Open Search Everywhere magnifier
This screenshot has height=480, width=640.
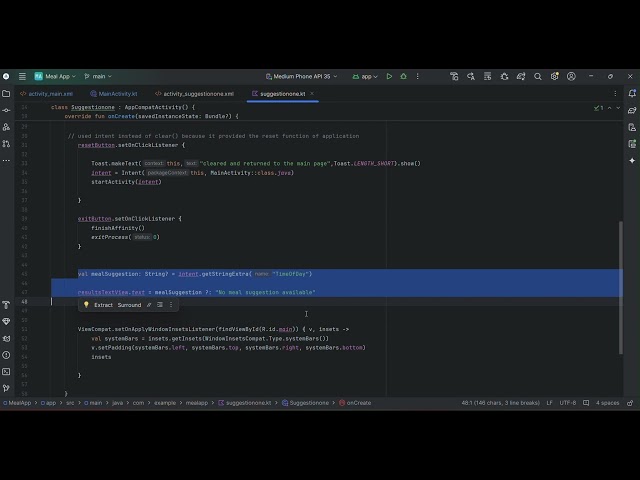click(x=538, y=76)
